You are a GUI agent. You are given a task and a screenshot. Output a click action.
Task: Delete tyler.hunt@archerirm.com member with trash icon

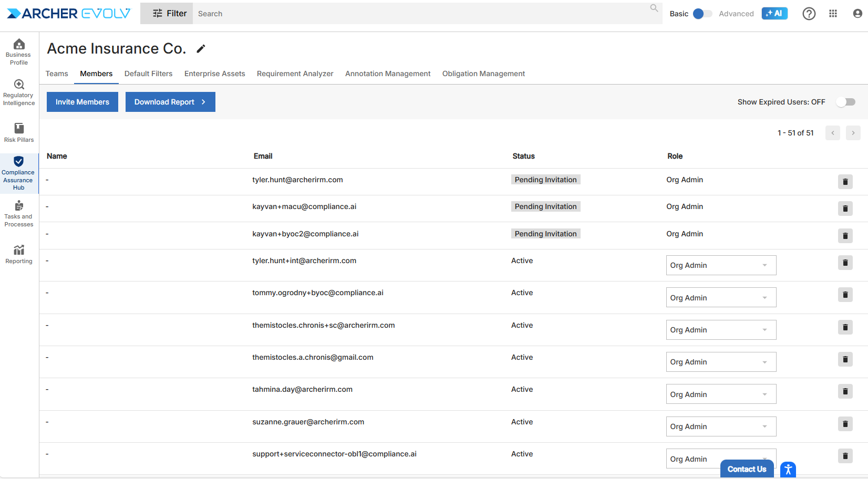click(845, 182)
